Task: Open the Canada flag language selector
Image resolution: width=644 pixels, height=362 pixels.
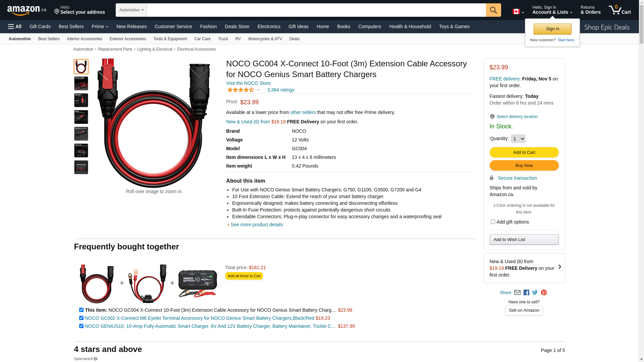Action: 518,12
